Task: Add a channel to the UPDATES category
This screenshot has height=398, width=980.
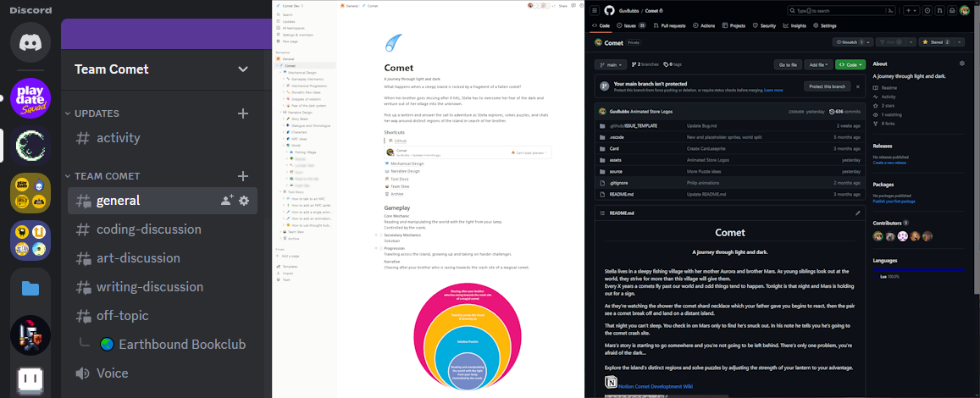Action: point(243,113)
